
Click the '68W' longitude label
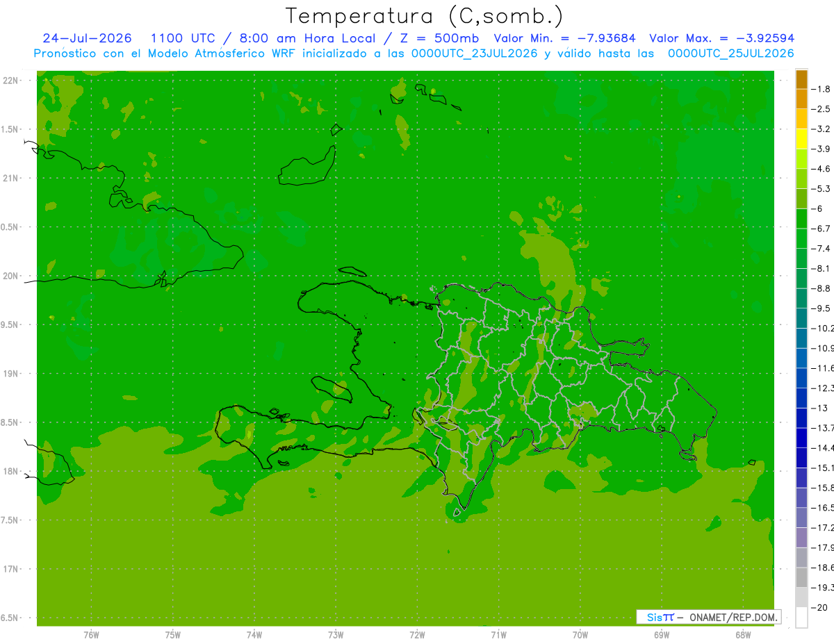coord(743,635)
